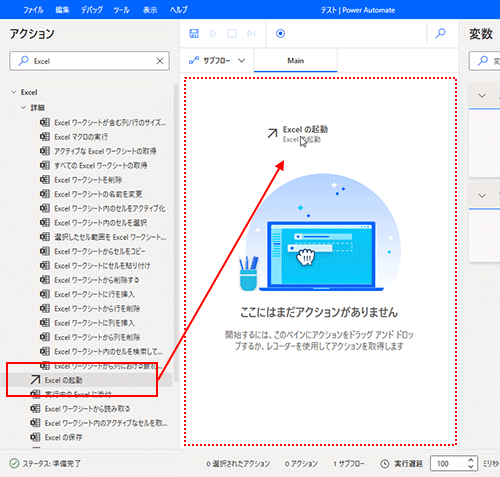Select Excel ワークシートにセルを貼り付け action
Image resolution: width=500 pixels, height=477 pixels.
point(95,266)
